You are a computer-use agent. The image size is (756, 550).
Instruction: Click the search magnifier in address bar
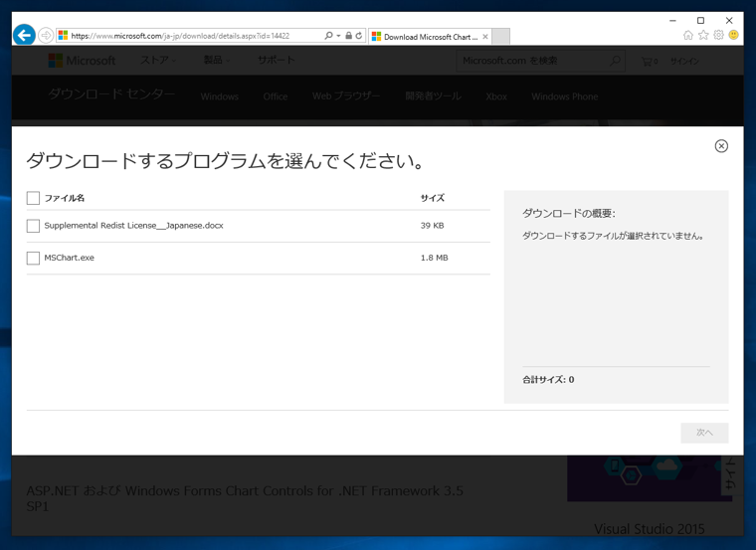click(x=329, y=36)
